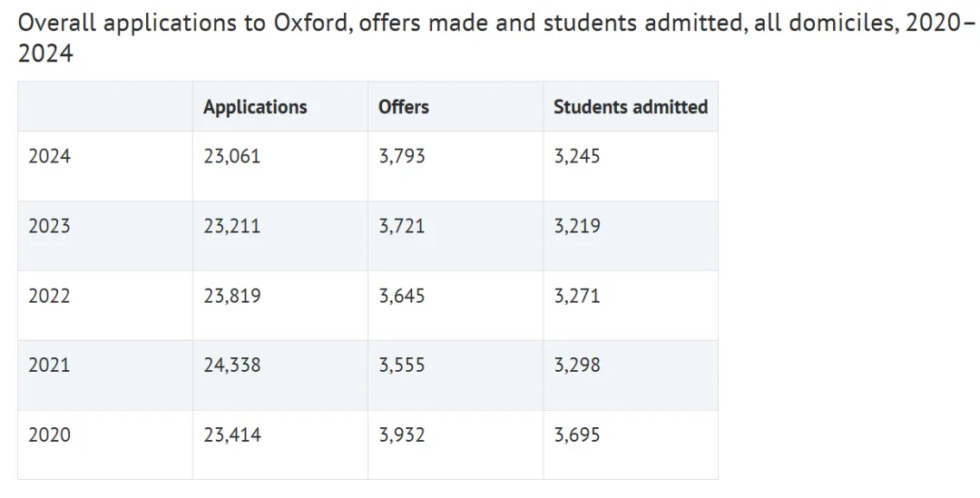Click the 3,932 offers value for 2020
This screenshot has width=980, height=498.
402,435
